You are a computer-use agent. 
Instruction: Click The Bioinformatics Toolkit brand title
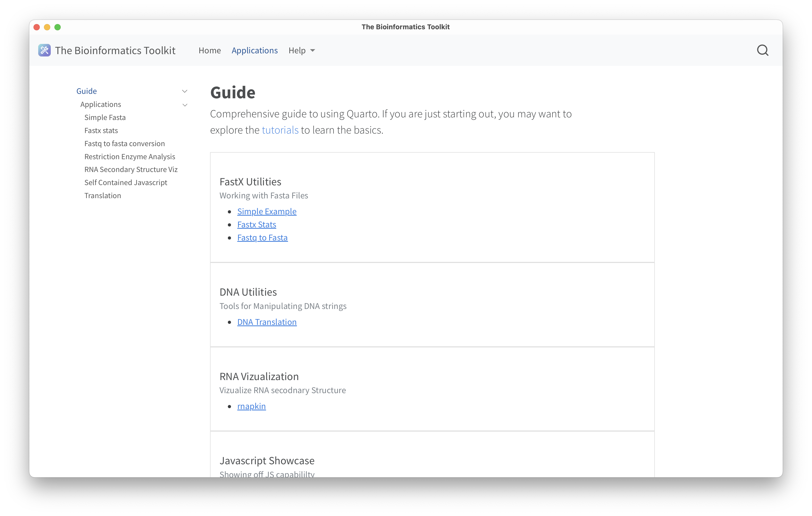[115, 50]
